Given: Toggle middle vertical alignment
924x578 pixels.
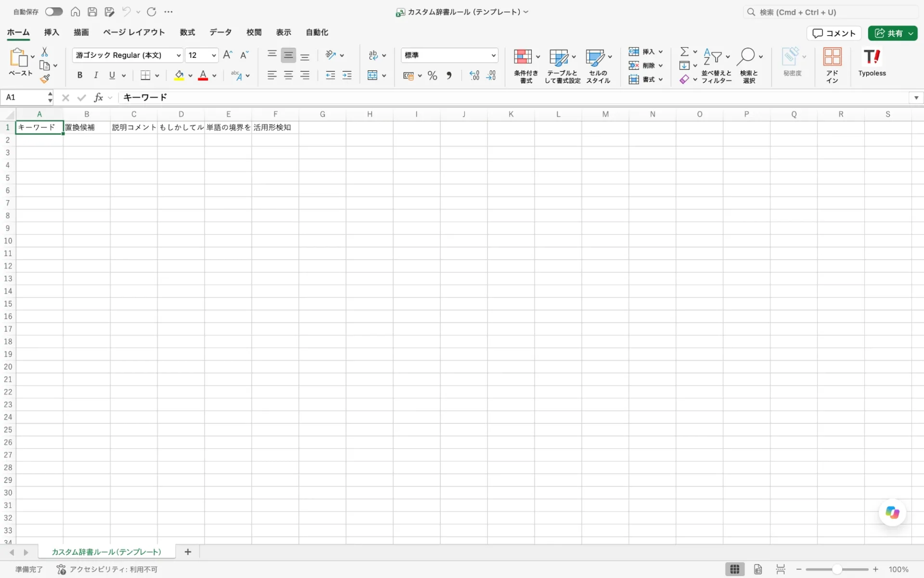Looking at the screenshot, I should (288, 55).
